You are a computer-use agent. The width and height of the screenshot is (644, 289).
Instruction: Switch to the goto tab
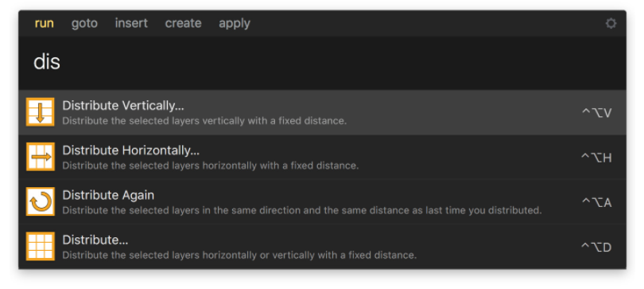[x=84, y=23]
